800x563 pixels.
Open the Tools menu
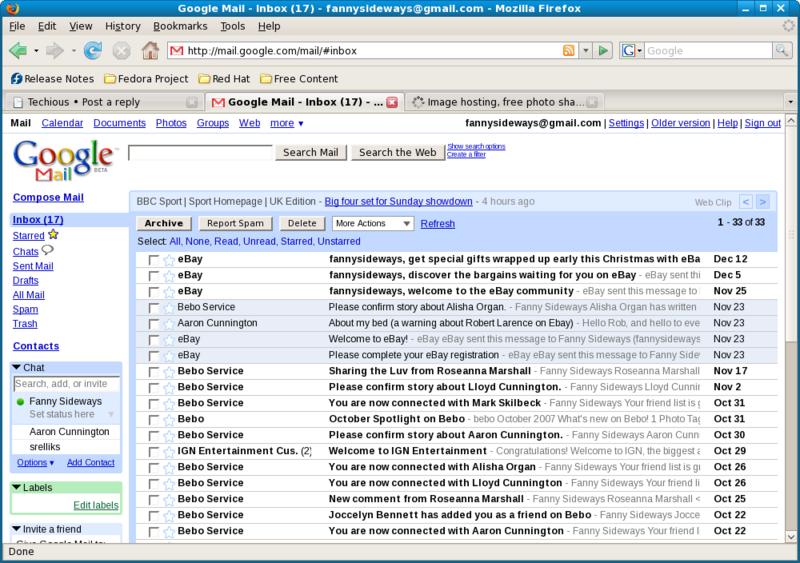click(x=233, y=26)
